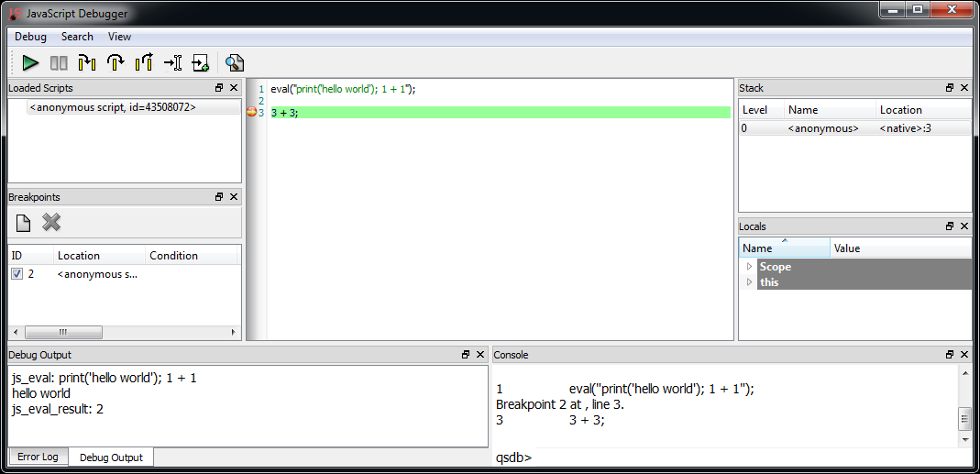
Task: Click 'Breakpoint 2 at , line 3.' console text
Action: pyautogui.click(x=560, y=404)
